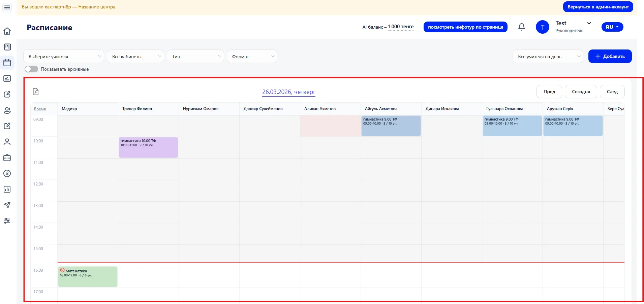The height and width of the screenshot is (304, 644).
Task: Open the Выберите учителя dropdown
Action: pyautogui.click(x=63, y=57)
